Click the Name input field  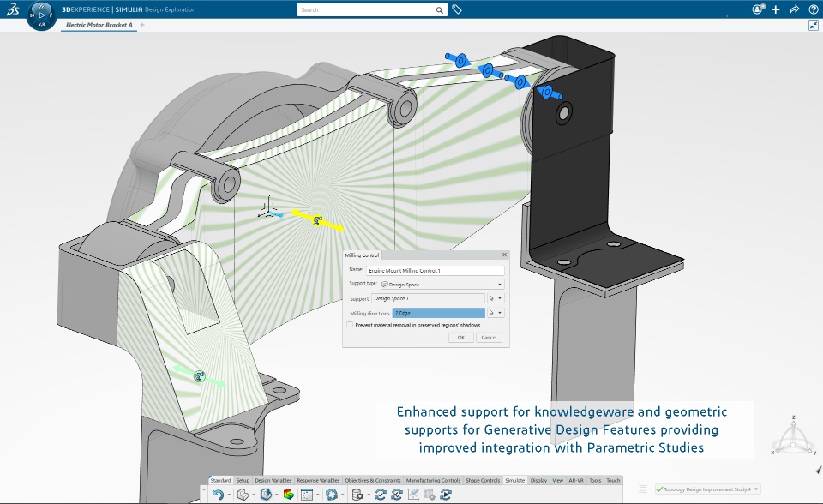coord(436,270)
